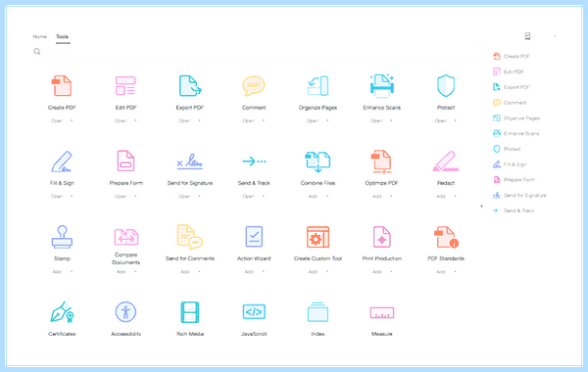This screenshot has width=588, height=372.
Task: Open the Enhance Scans tool icon
Action: tap(382, 86)
